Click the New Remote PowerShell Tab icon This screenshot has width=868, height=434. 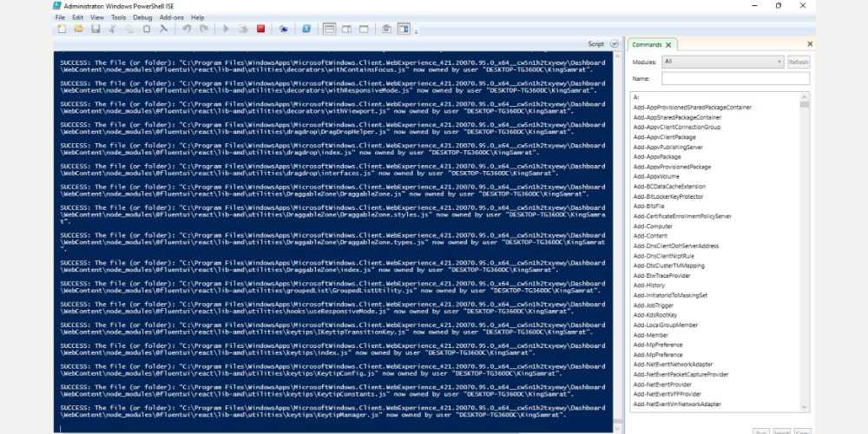(283, 29)
